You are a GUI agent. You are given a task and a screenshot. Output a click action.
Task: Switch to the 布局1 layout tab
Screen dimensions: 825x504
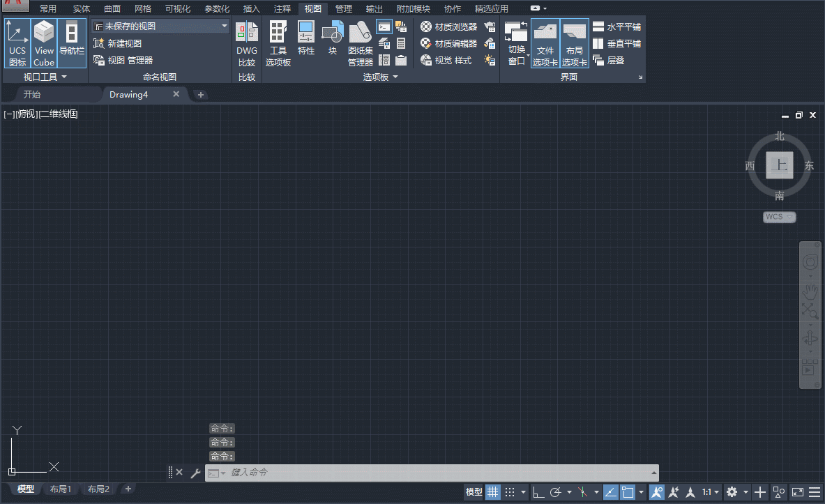click(x=61, y=489)
